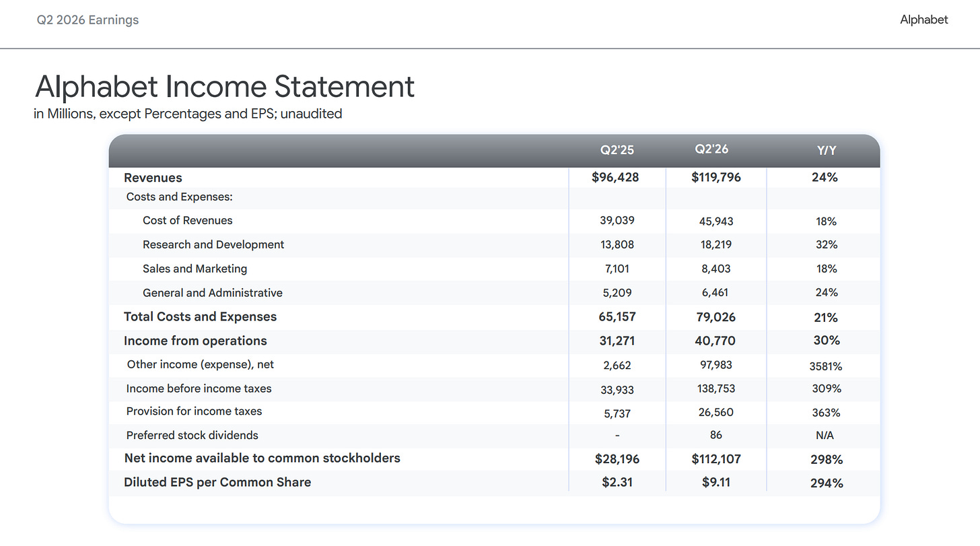The height and width of the screenshot is (546, 980).
Task: Click the 30% Y/Y value
Action: click(827, 341)
